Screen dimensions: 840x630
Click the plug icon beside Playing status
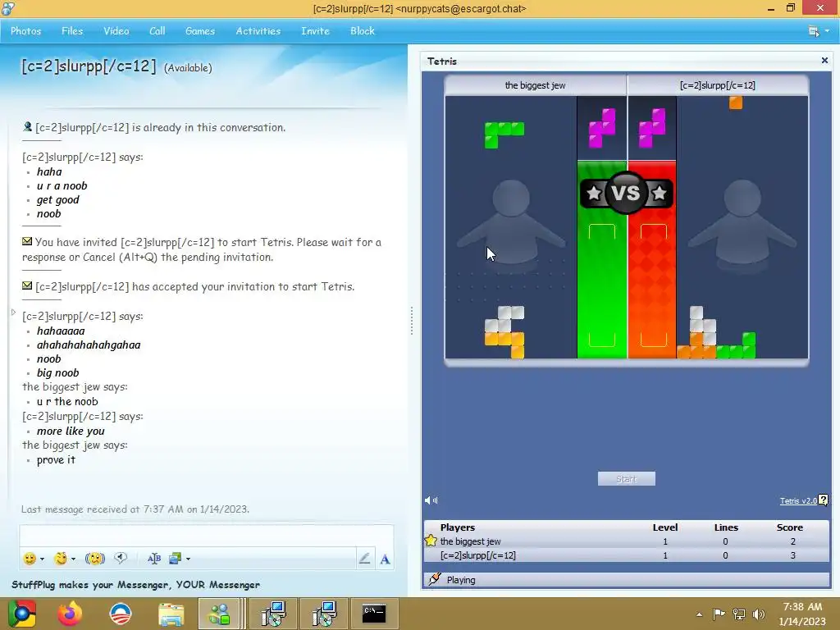point(435,579)
